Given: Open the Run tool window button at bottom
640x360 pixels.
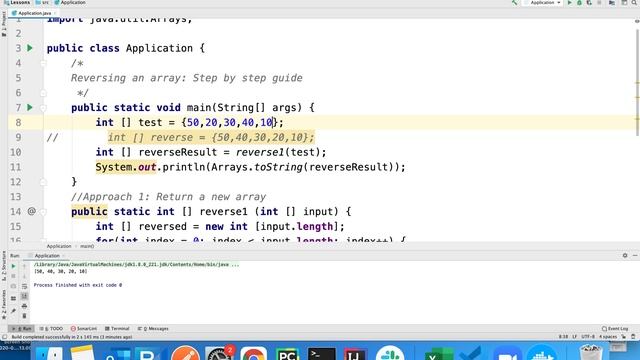Looking at the screenshot, I should 22,329.
